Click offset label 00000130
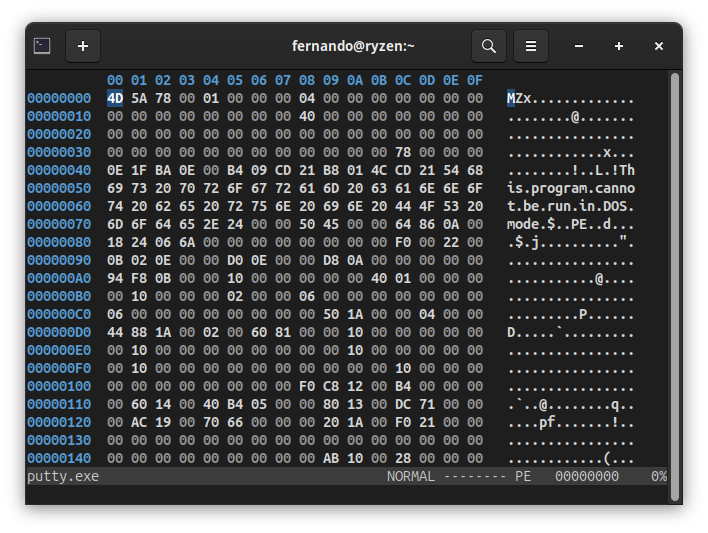Screen dimensions: 708x533 tap(59, 440)
